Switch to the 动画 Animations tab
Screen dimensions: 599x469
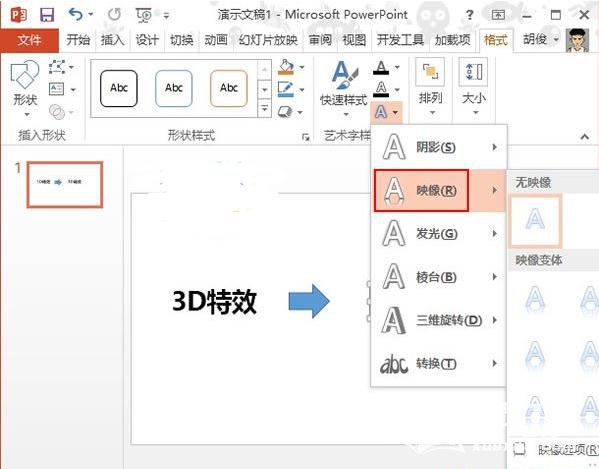(216, 40)
